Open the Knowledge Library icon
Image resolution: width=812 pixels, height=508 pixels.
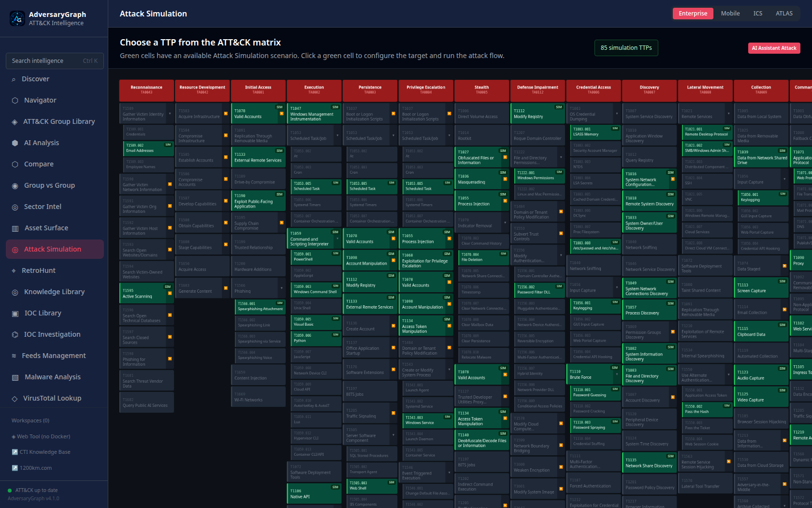pyautogui.click(x=15, y=292)
